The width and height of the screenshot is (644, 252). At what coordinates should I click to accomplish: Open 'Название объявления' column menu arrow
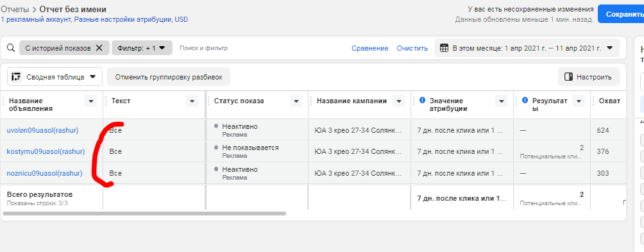pos(90,101)
